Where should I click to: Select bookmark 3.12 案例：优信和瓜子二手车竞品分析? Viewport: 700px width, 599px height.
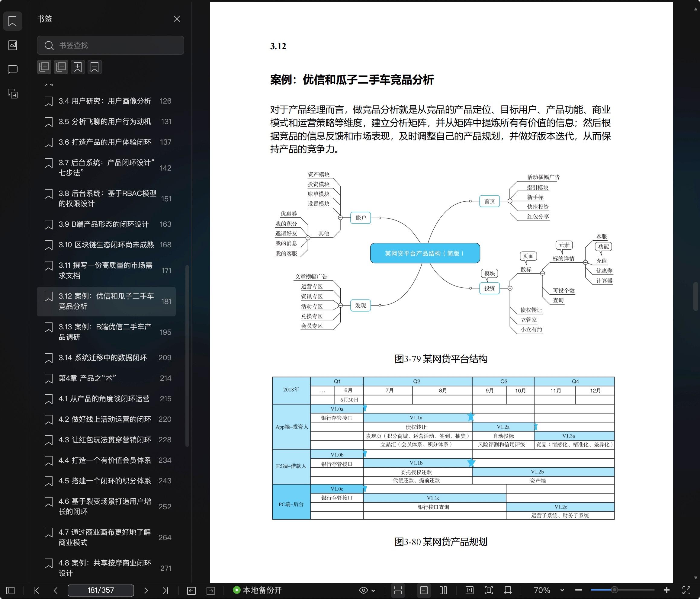[x=106, y=301]
